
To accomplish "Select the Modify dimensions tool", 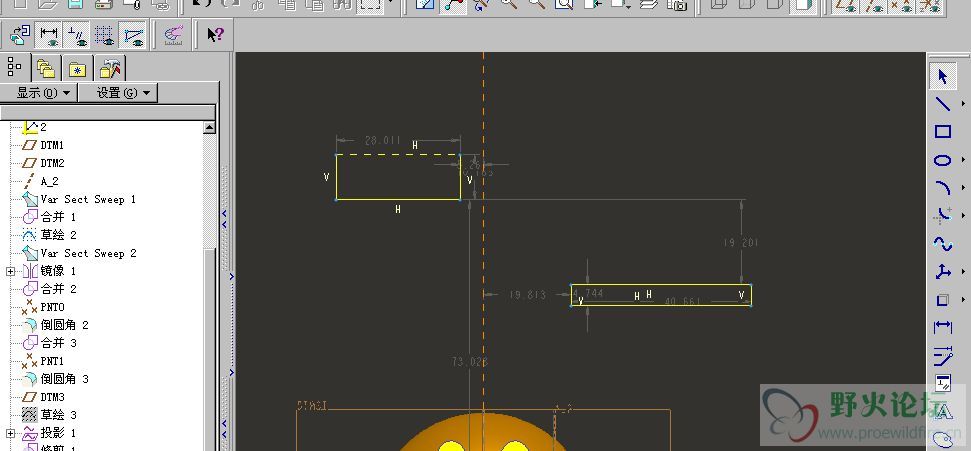I will coord(943,356).
